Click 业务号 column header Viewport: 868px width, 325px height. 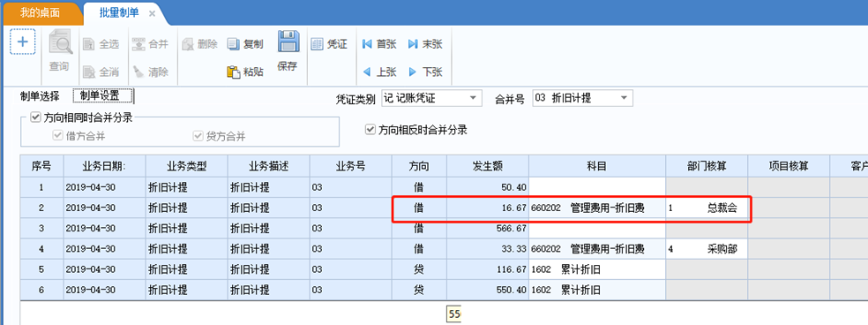[x=351, y=166]
